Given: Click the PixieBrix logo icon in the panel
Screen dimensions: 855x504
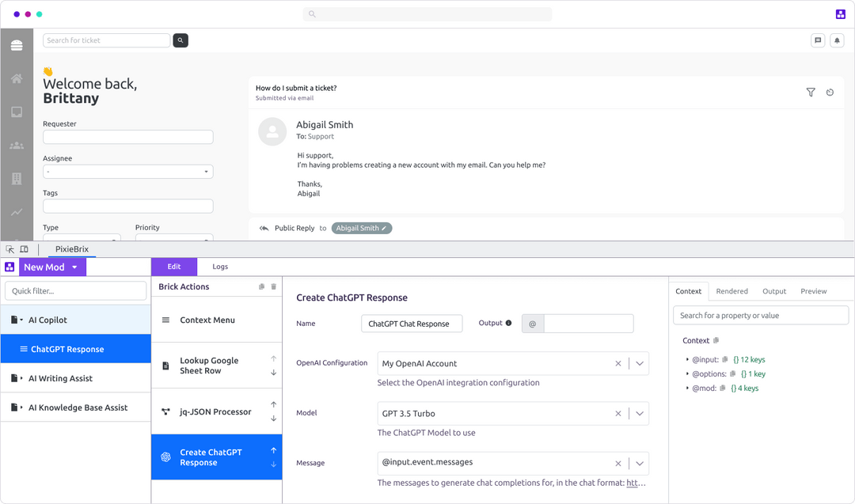Looking at the screenshot, I should pyautogui.click(x=9, y=267).
